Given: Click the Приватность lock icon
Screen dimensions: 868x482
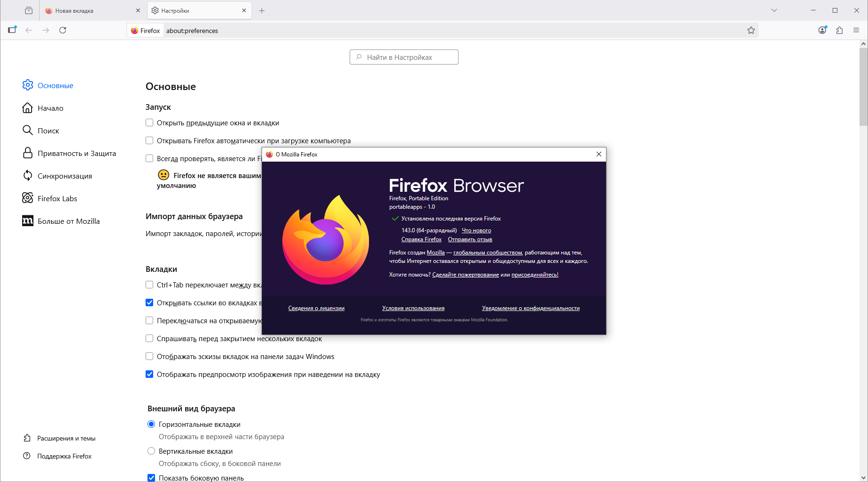Looking at the screenshot, I should tap(28, 153).
